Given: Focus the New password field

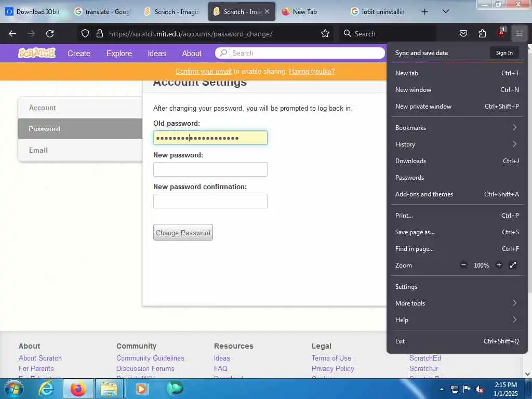Looking at the screenshot, I should pyautogui.click(x=210, y=169).
